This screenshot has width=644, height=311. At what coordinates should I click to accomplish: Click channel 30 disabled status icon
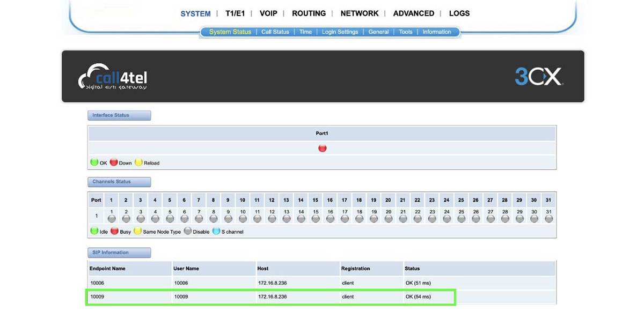533,219
